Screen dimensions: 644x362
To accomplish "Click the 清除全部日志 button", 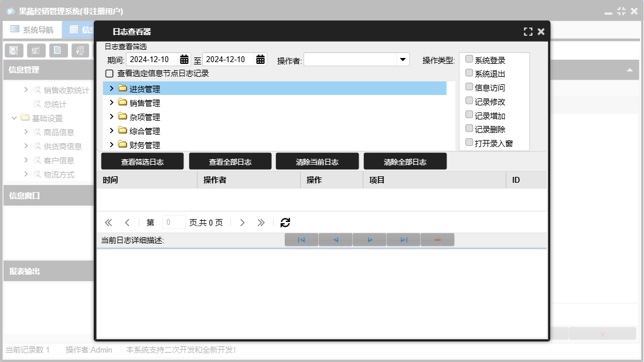I will (405, 162).
